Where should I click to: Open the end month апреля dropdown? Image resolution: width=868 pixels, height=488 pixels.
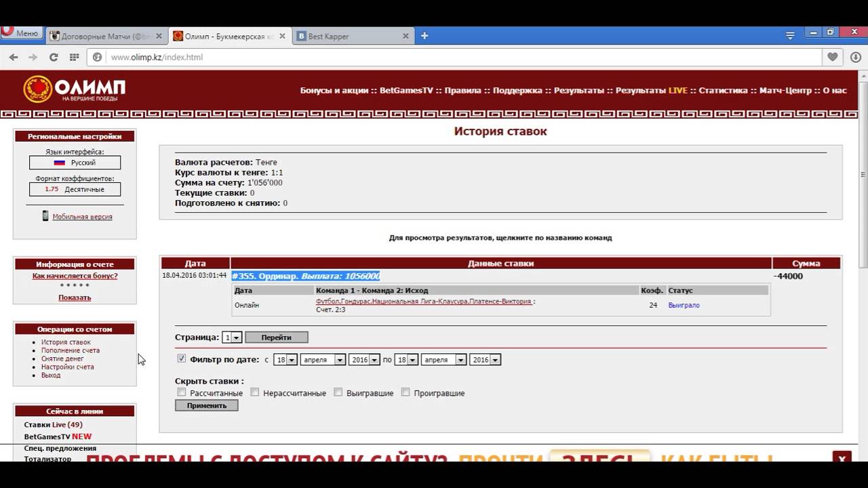point(444,360)
